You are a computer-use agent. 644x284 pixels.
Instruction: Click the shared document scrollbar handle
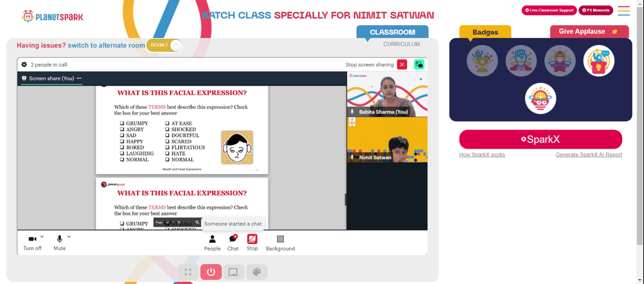pos(345,200)
